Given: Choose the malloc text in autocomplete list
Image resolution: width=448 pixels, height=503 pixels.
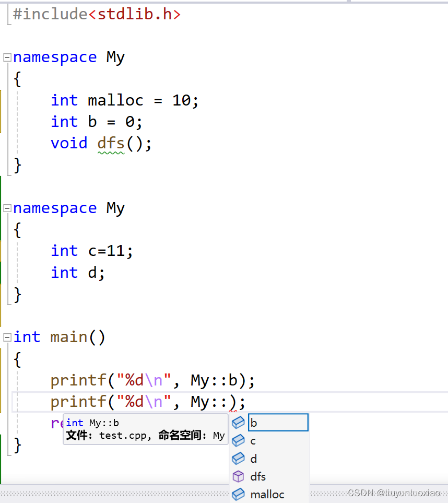Looking at the screenshot, I should click(267, 494).
